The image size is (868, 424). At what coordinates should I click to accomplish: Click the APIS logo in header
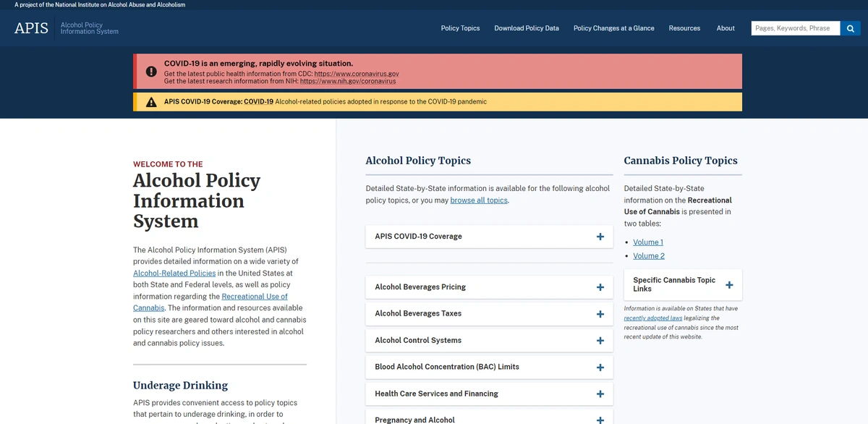click(31, 28)
